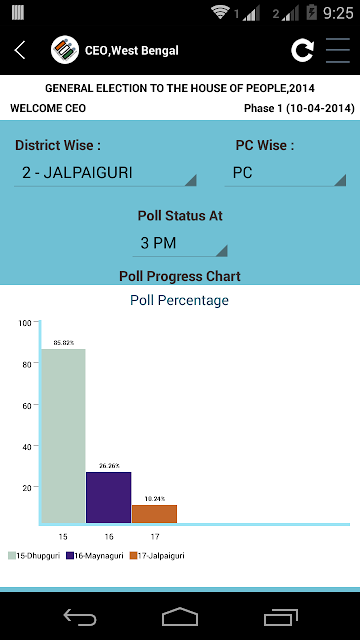Open the District Wise dropdown showing JALPAIGURI
Screen dimensions: 360x640
click(x=105, y=173)
